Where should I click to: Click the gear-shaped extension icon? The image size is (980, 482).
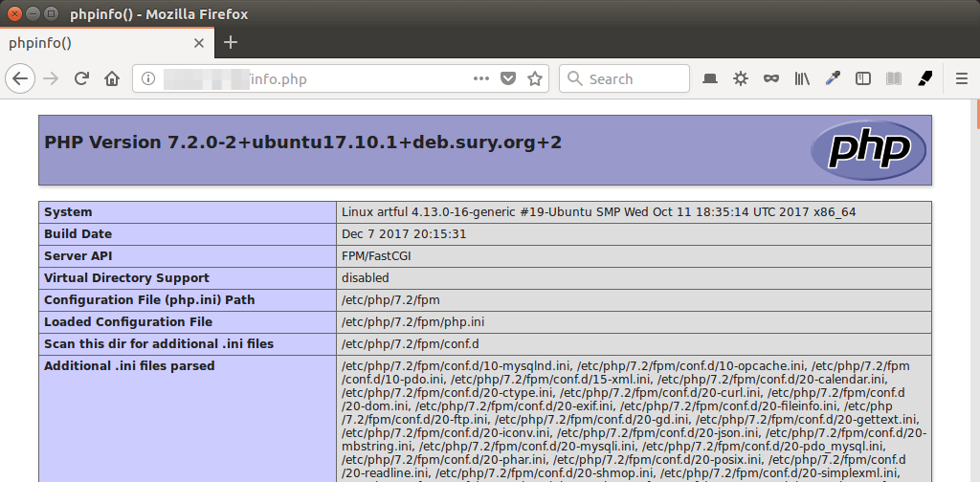pyautogui.click(x=740, y=78)
